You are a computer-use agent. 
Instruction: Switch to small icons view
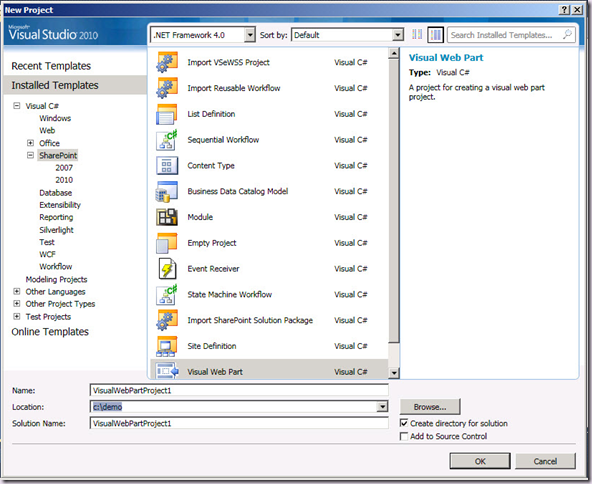point(417,35)
